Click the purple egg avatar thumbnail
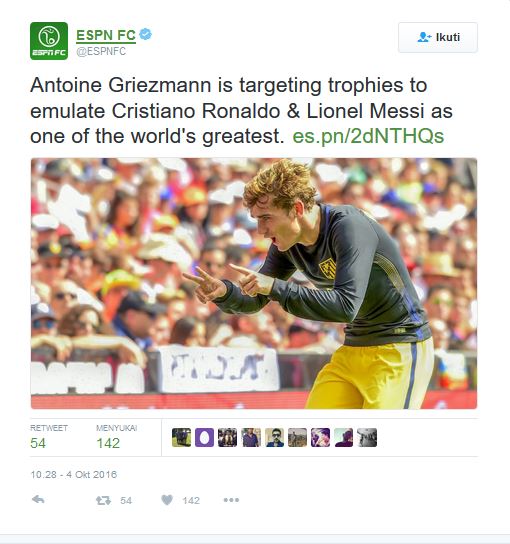The width and height of the screenshot is (510, 544). click(x=204, y=437)
